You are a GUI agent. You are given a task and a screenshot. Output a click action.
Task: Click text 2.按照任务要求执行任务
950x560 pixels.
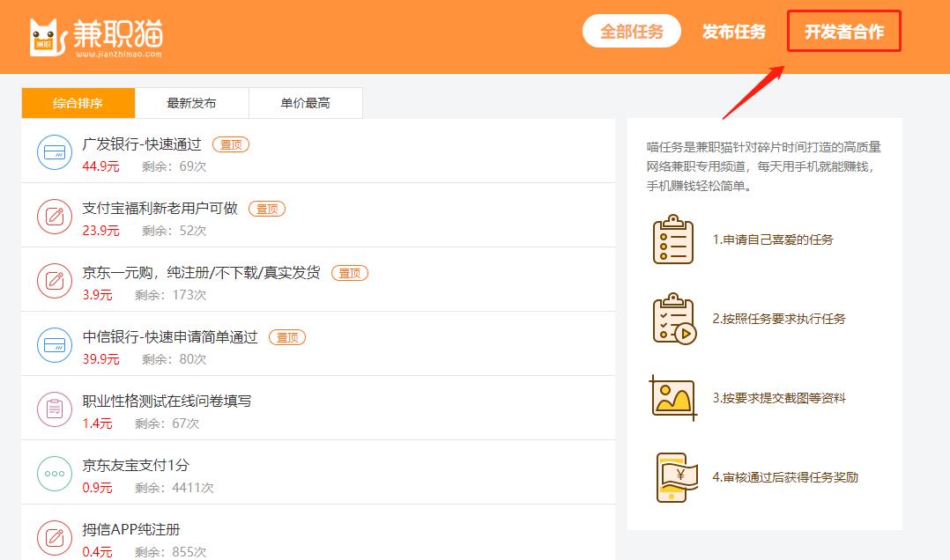(779, 319)
